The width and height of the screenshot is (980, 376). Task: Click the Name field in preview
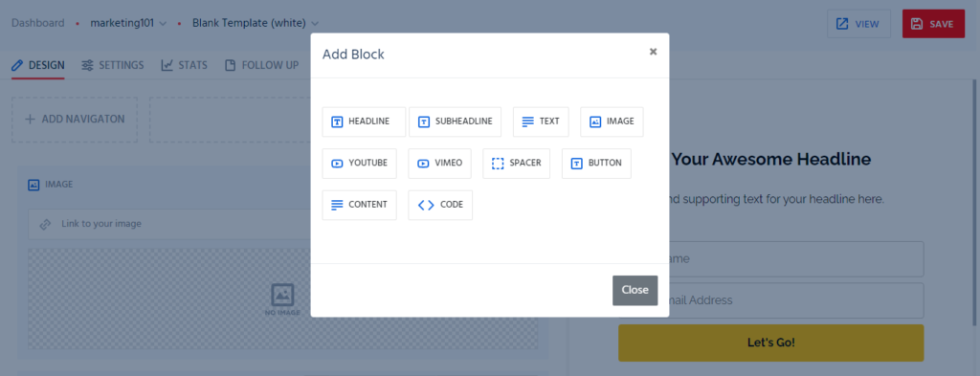click(x=795, y=259)
